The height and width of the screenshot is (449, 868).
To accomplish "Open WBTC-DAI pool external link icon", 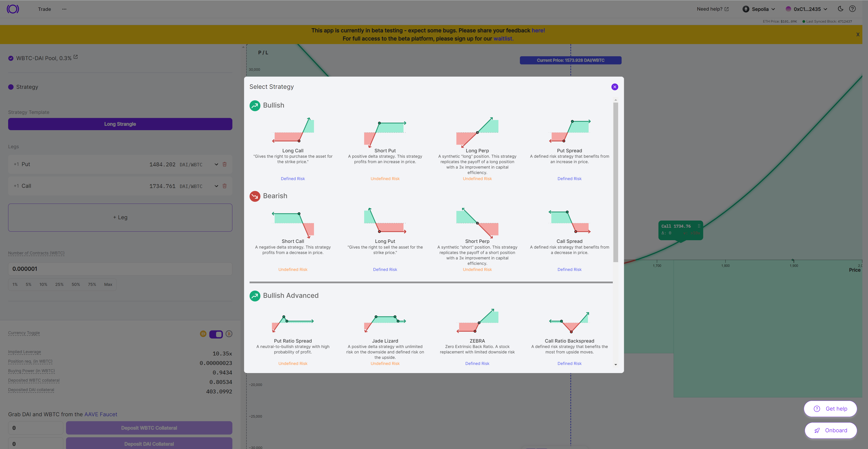I will click(75, 57).
